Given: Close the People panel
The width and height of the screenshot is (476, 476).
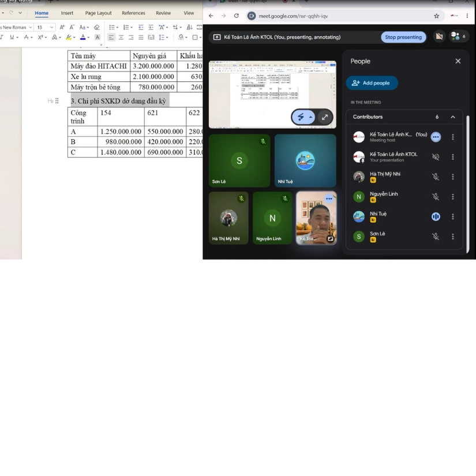Looking at the screenshot, I should (x=458, y=61).
